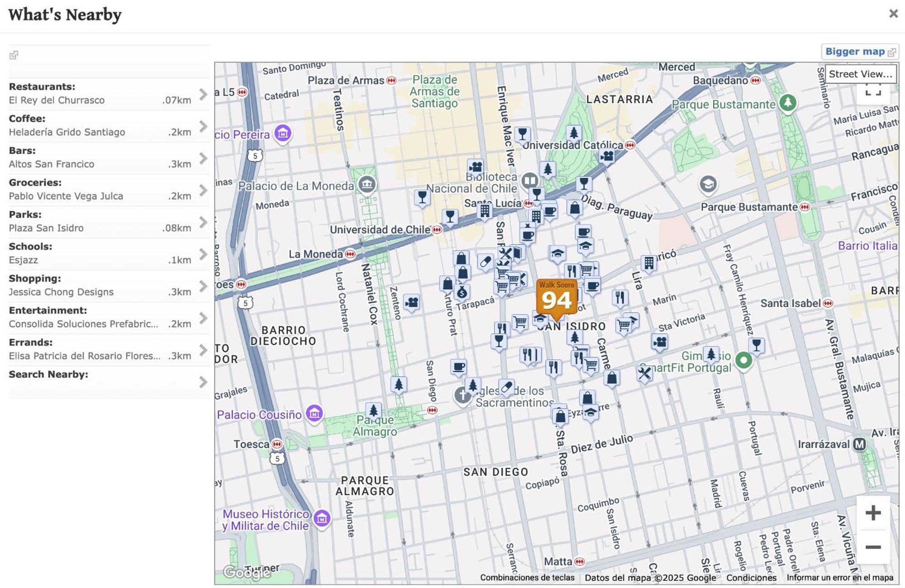Expand the Parks category chevron

(203, 222)
